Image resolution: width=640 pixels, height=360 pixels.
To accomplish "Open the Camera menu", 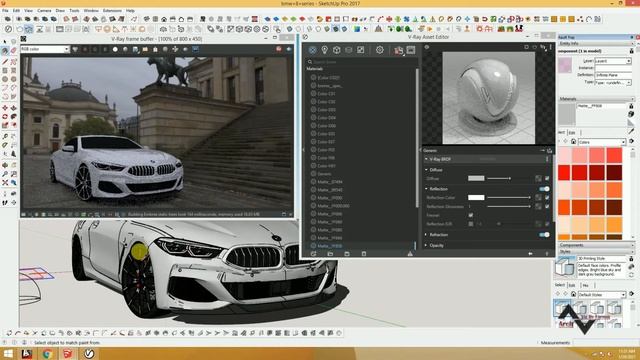I will pos(44,11).
